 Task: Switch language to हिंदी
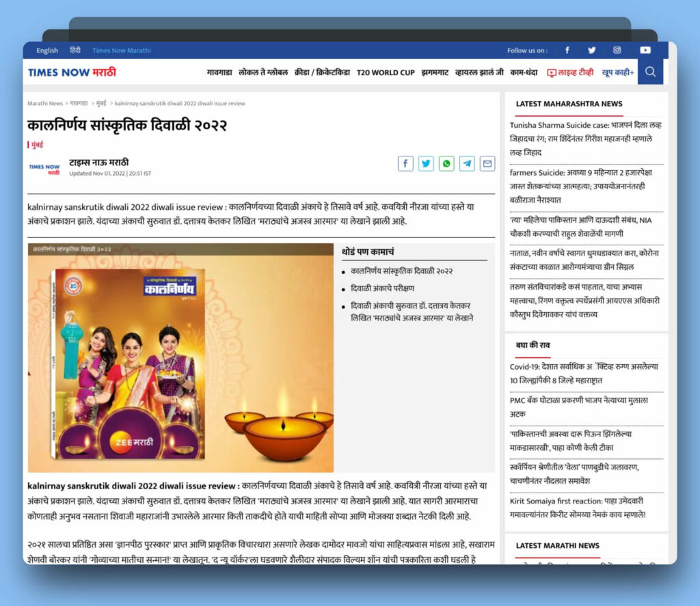(75, 51)
